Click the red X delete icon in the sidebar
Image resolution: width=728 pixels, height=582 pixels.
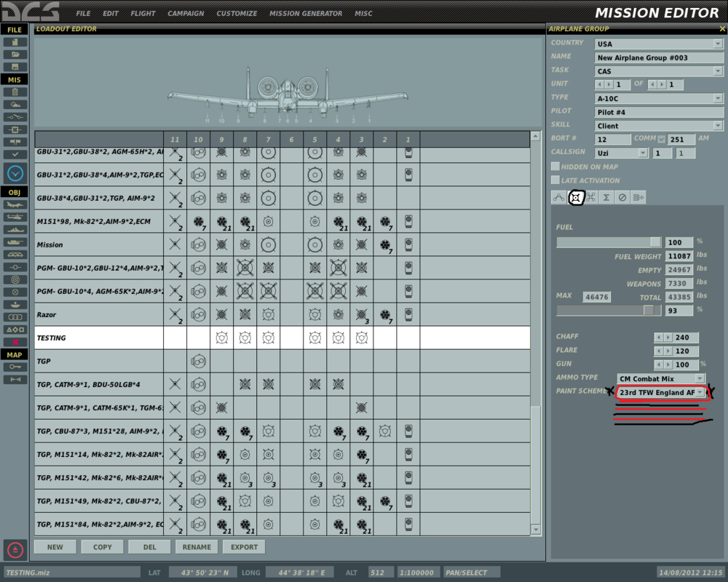[x=15, y=341]
